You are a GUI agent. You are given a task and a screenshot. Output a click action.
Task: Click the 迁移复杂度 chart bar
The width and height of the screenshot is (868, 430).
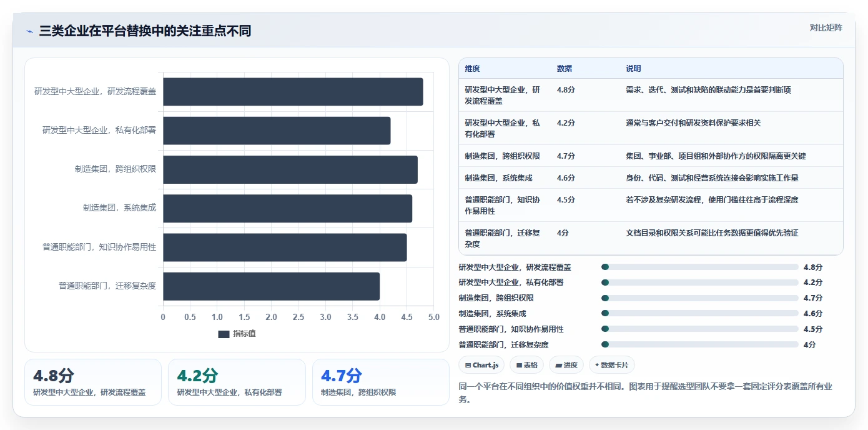272,286
